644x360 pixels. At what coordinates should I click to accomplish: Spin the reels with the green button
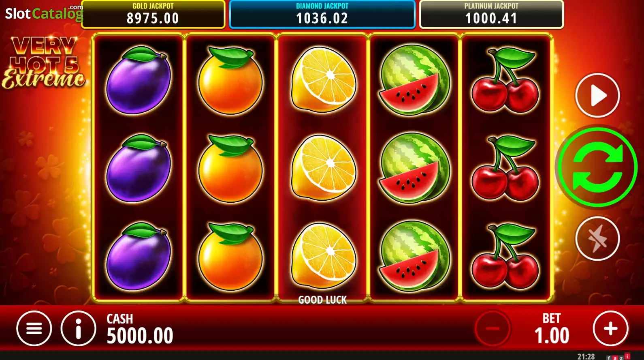[x=597, y=167]
